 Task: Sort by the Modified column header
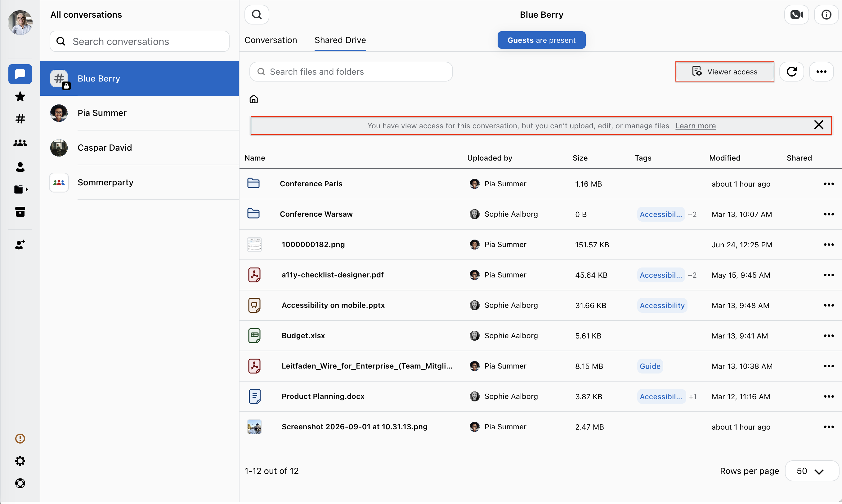[725, 158]
